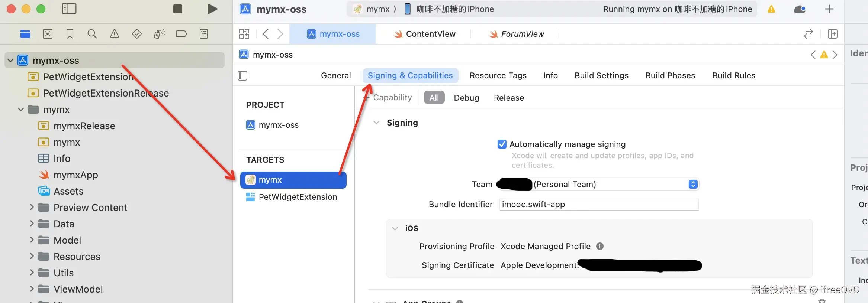This screenshot has height=303, width=868.
Task: Click the yellow warning in activity bar
Action: [771, 9]
